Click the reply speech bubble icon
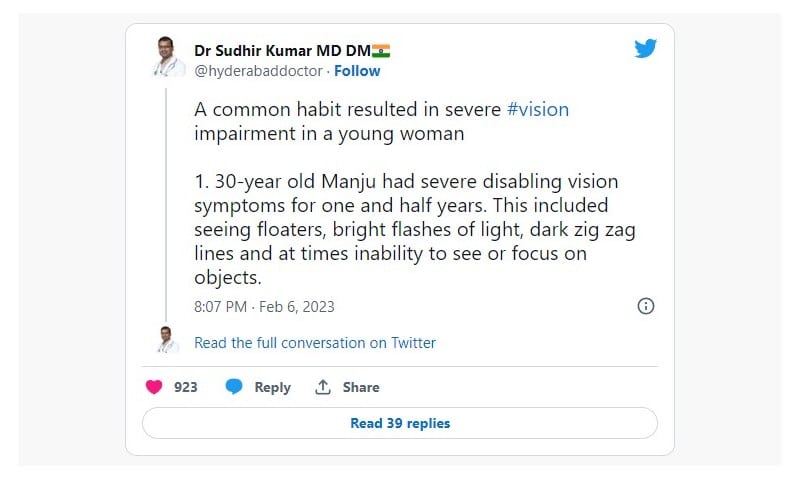Image resolution: width=794 pixels, height=481 pixels. [233, 387]
